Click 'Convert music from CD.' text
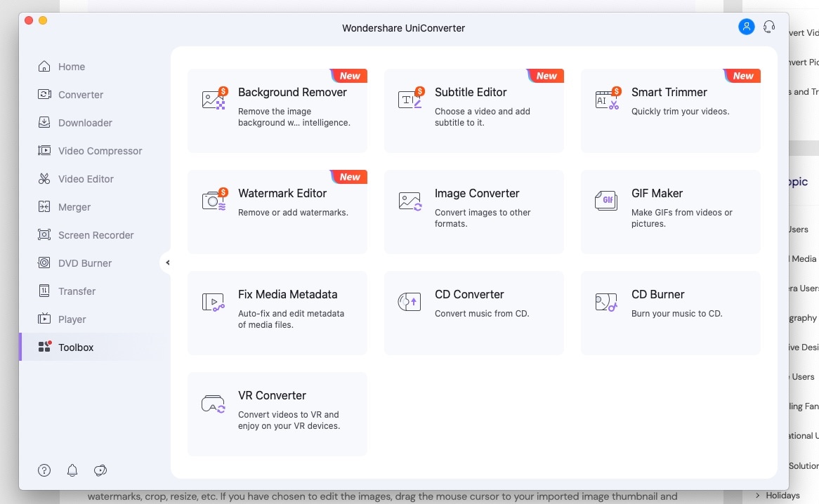819x504 pixels. pos(482,314)
